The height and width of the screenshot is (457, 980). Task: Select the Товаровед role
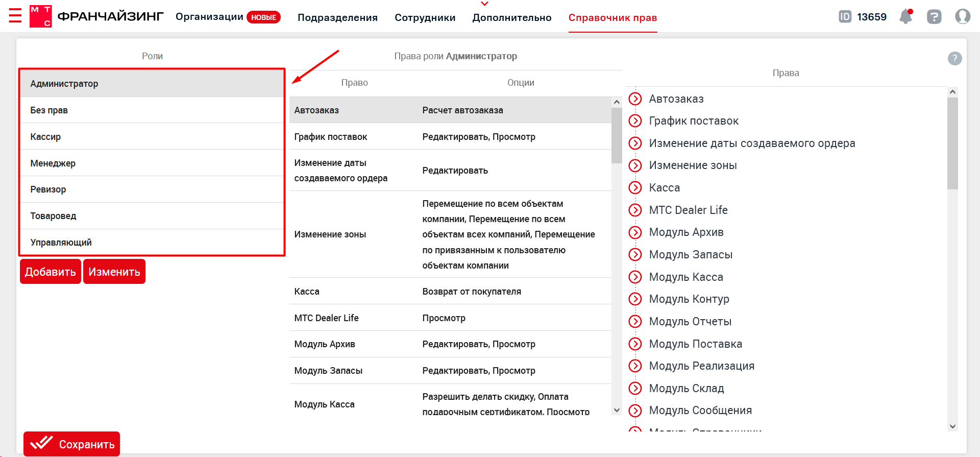click(152, 216)
